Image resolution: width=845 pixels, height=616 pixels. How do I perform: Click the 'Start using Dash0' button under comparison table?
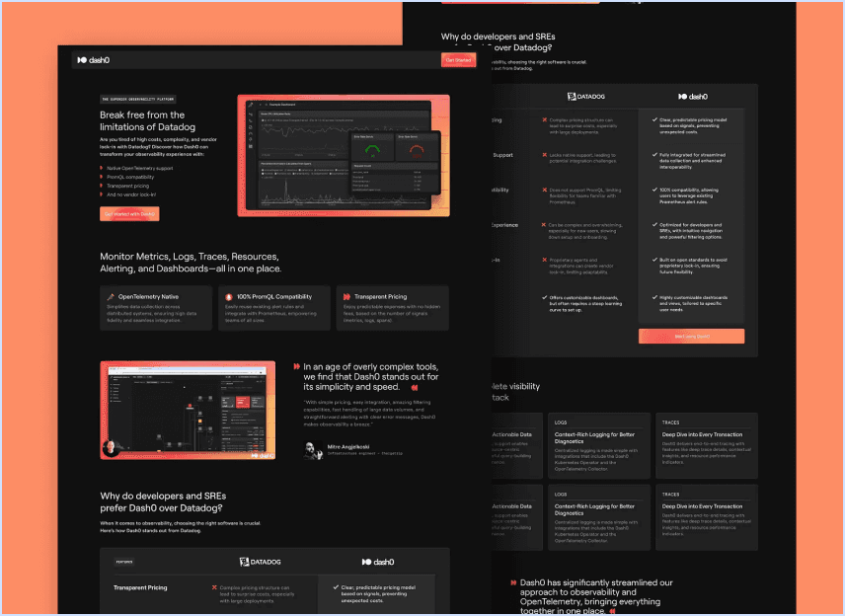click(x=691, y=337)
